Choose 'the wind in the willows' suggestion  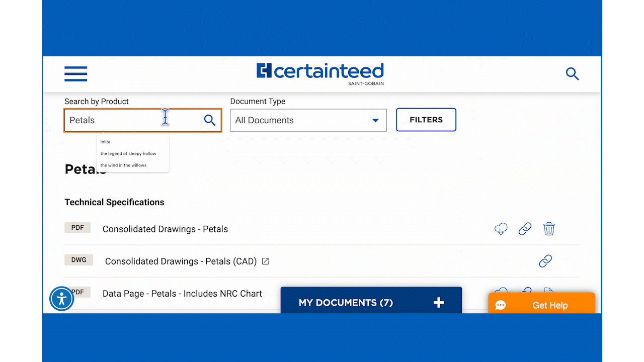123,165
